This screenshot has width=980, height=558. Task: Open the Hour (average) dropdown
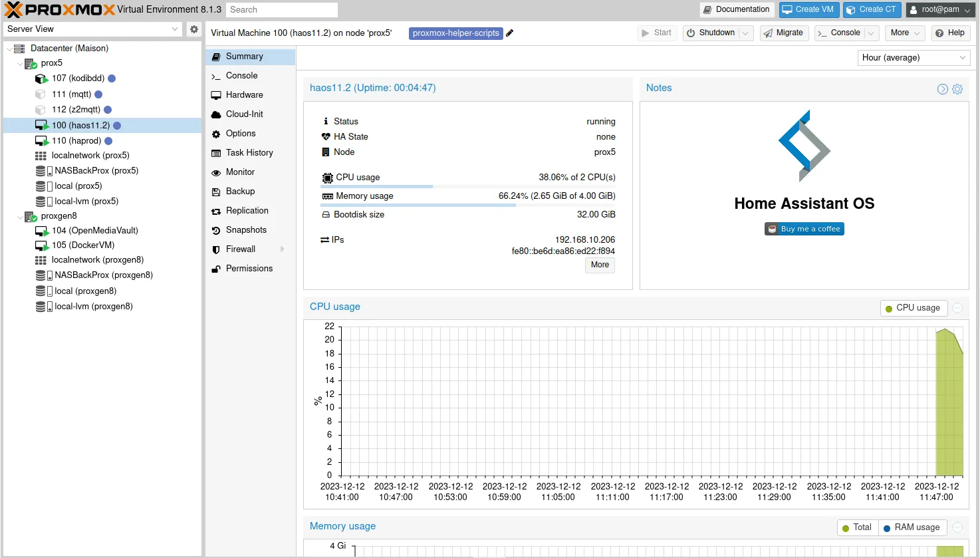coord(913,58)
